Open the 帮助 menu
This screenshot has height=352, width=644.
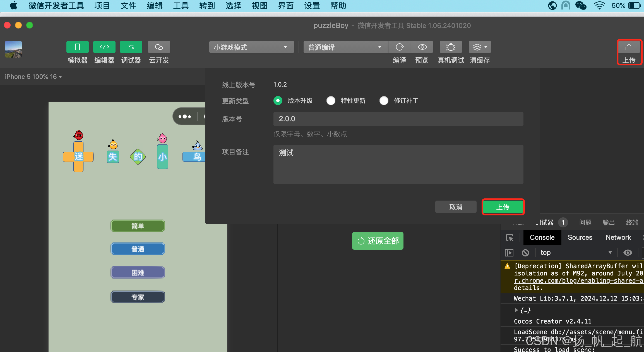click(x=338, y=6)
